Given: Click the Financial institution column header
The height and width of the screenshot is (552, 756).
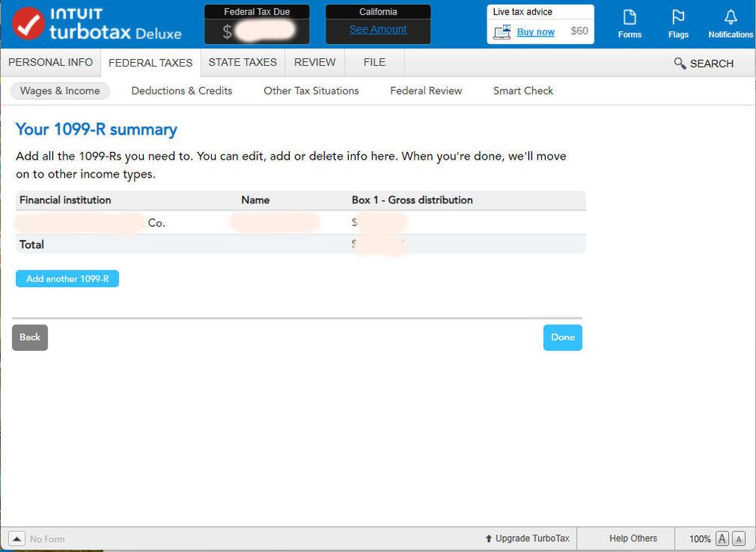Looking at the screenshot, I should [x=65, y=200].
